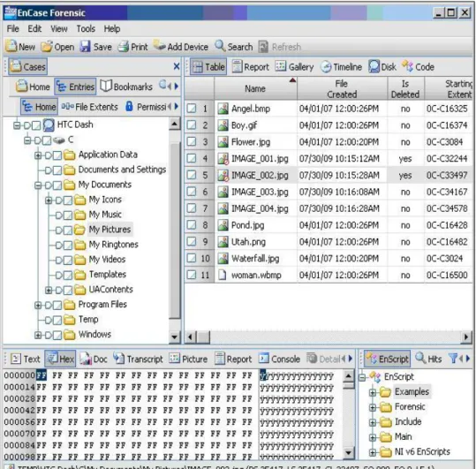Open a case with the Open icon
The image size is (476, 469).
point(47,47)
